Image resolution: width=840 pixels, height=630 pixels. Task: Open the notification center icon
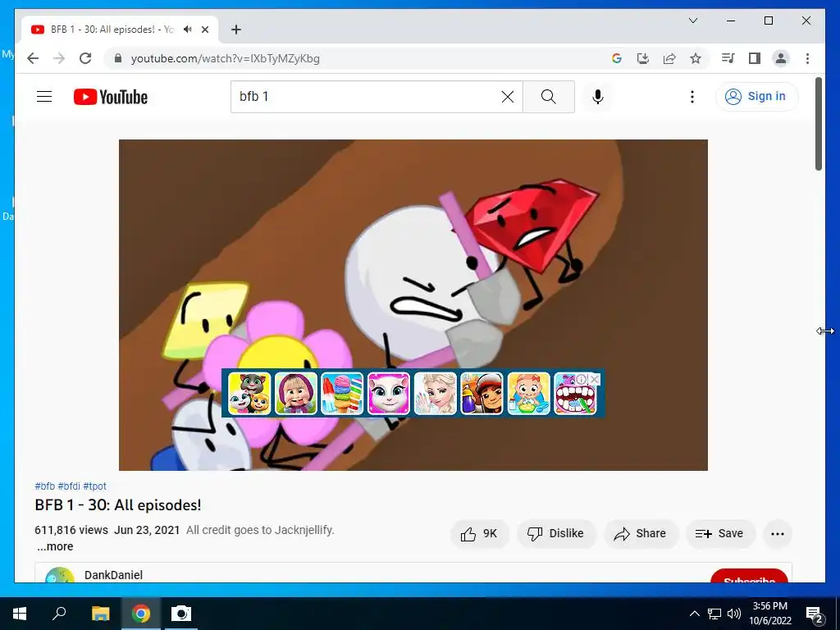coord(815,614)
